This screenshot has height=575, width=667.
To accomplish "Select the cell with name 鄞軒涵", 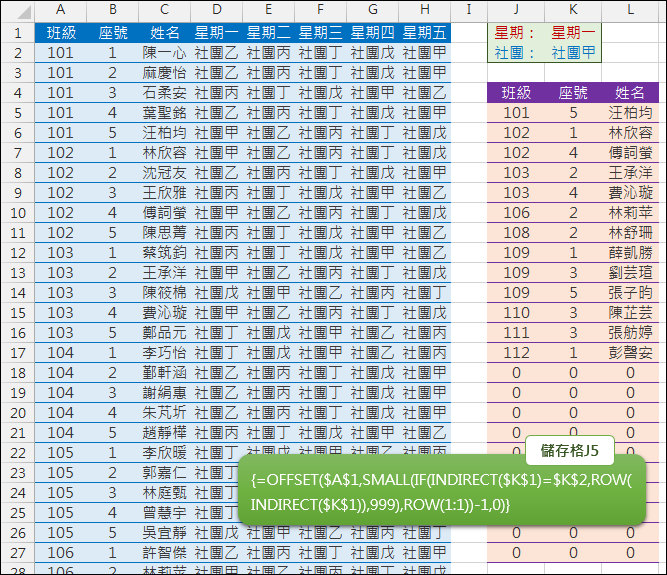I will pyautogui.click(x=165, y=373).
